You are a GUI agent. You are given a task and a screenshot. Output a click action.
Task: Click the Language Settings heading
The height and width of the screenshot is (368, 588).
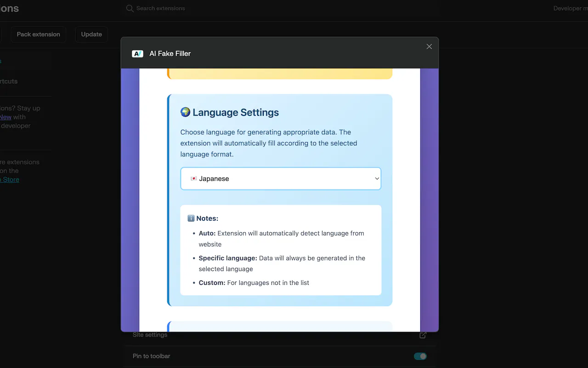[236, 112]
